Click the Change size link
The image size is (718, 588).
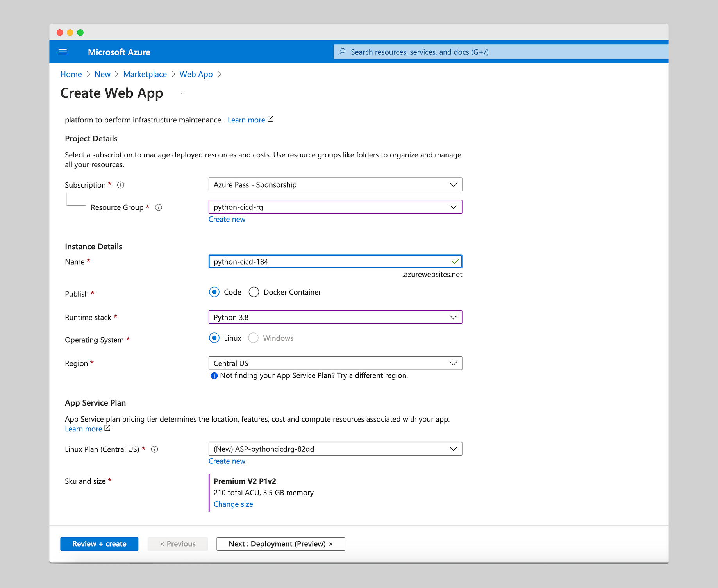point(233,504)
